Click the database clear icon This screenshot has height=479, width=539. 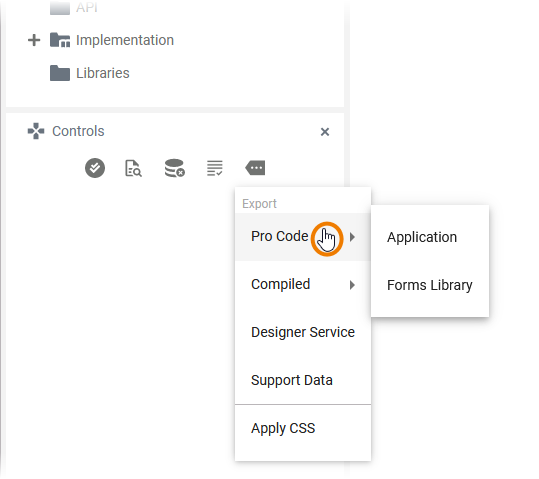175,168
